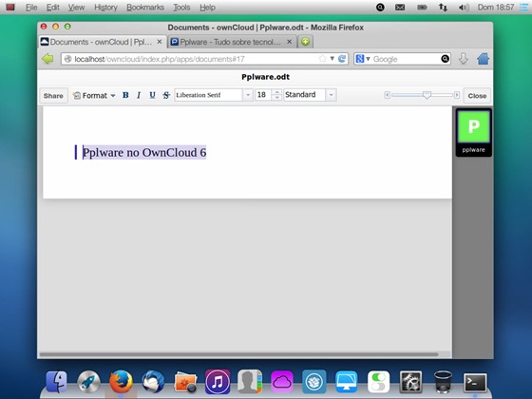Click the horizontal scrollbar at the bottom
The width and height of the screenshot is (532, 399).
[x=238, y=355]
